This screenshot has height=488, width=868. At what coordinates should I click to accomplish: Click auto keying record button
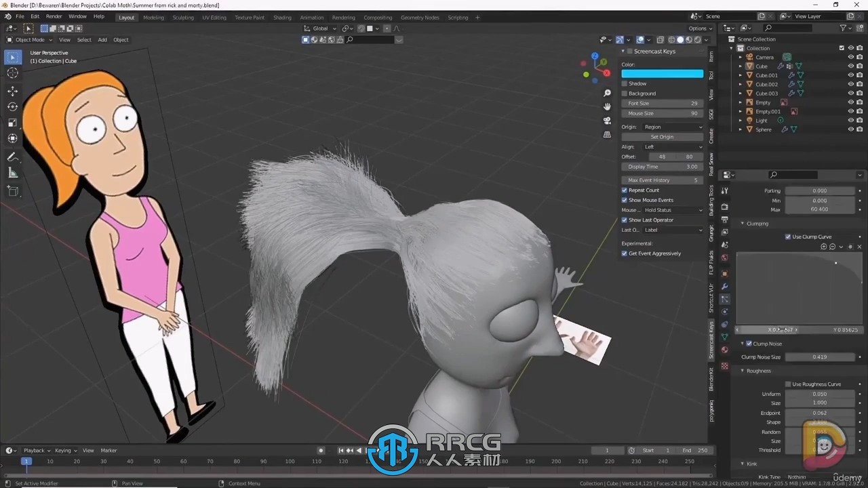(x=321, y=450)
